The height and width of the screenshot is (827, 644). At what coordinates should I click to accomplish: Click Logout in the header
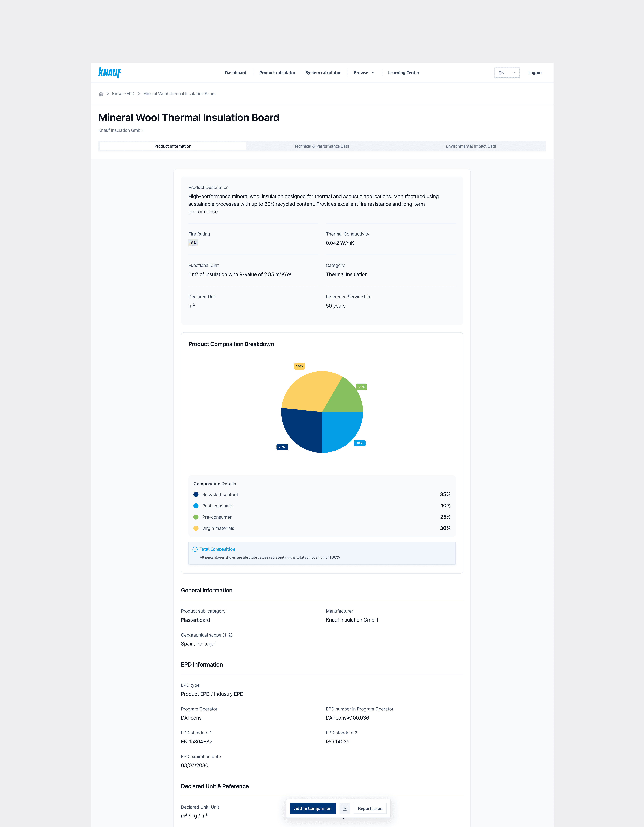coord(535,73)
